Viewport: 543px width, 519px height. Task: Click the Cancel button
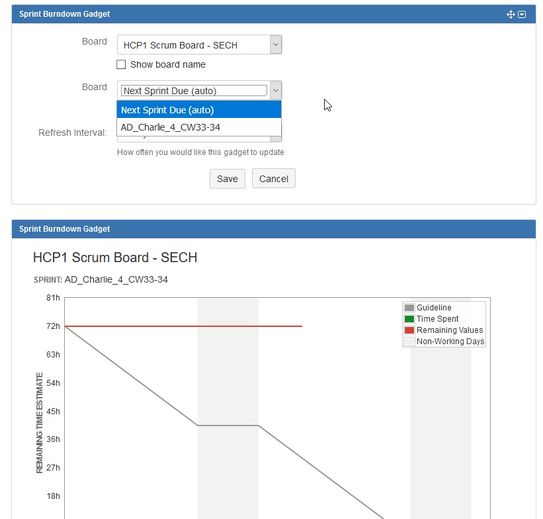coord(274,179)
